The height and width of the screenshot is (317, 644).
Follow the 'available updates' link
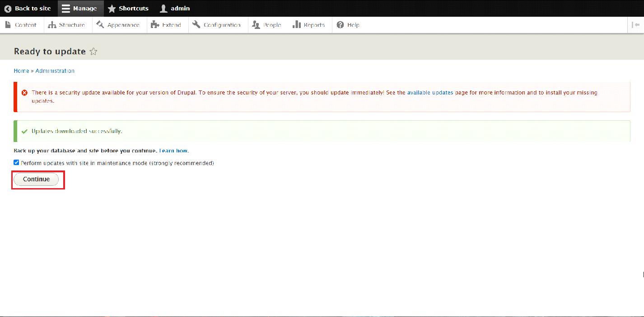pyautogui.click(x=430, y=93)
